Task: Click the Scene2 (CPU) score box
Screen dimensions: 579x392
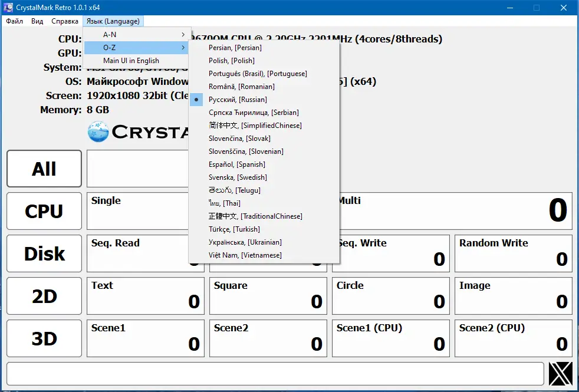Action: tap(514, 338)
